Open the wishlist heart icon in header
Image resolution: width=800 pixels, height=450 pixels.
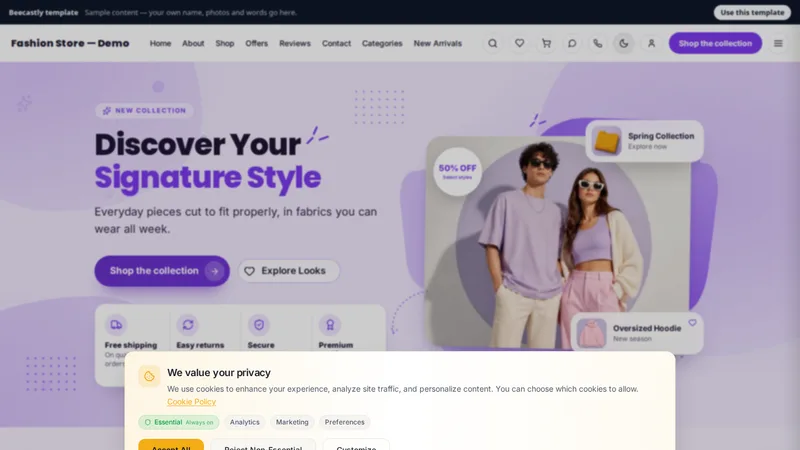point(519,43)
